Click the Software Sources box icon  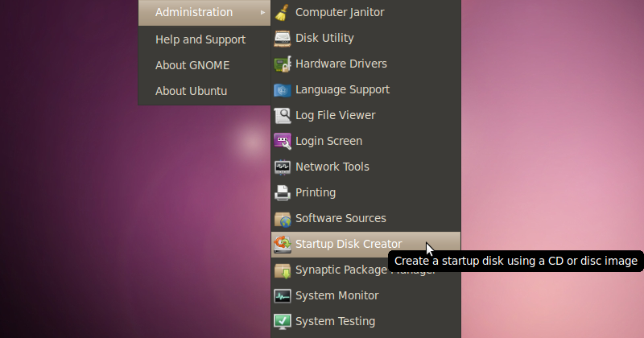(283, 219)
